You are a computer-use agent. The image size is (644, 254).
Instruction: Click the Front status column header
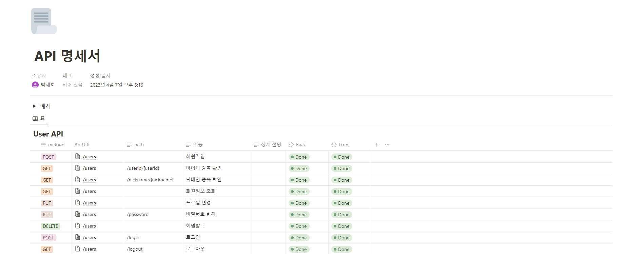340,145
